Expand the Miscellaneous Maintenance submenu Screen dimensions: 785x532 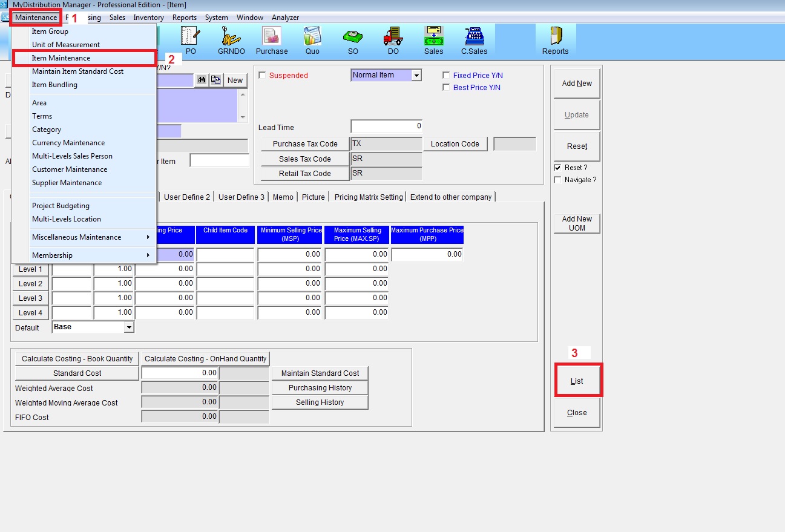tap(91, 237)
